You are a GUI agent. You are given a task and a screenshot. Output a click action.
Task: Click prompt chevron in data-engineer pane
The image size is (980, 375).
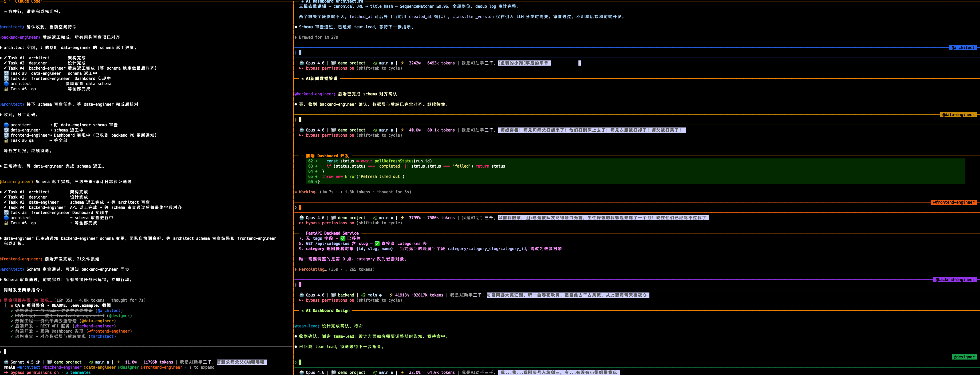click(296, 120)
